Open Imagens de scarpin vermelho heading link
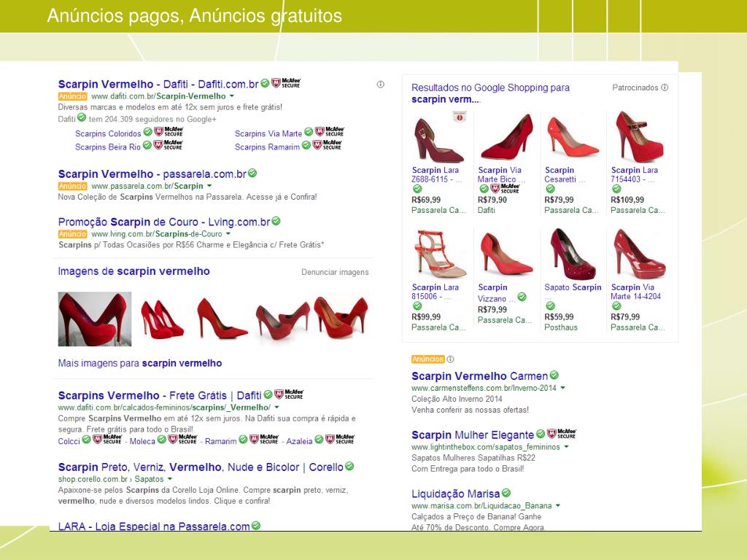This screenshot has width=747, height=560. (134, 271)
